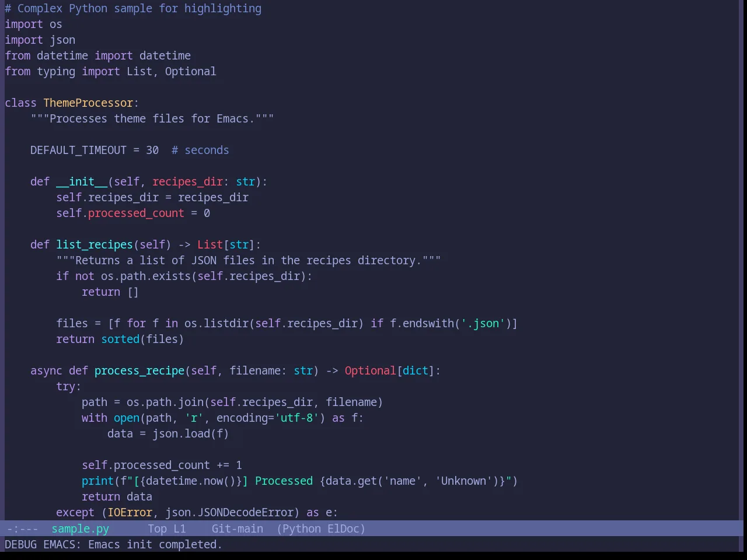This screenshot has height=560, width=747.
Task: Click the Top position indicator in mode line
Action: point(157,528)
